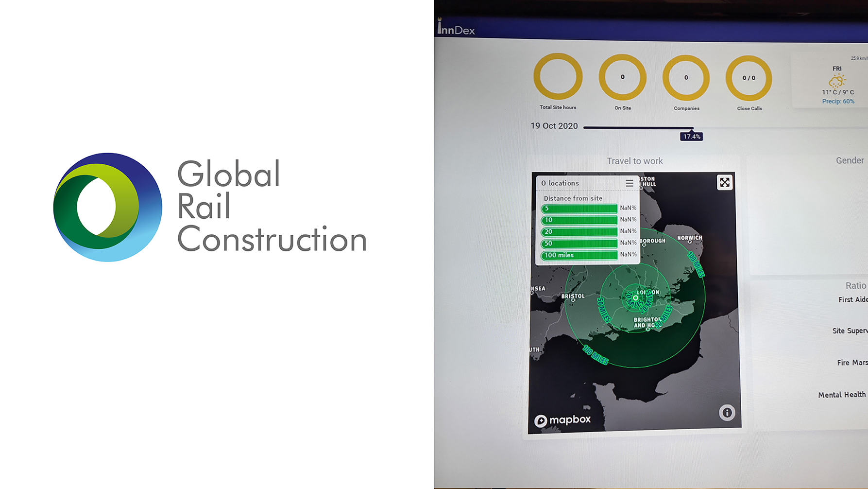This screenshot has height=489, width=868.
Task: Select the 100 miles distance bar
Action: 579,255
